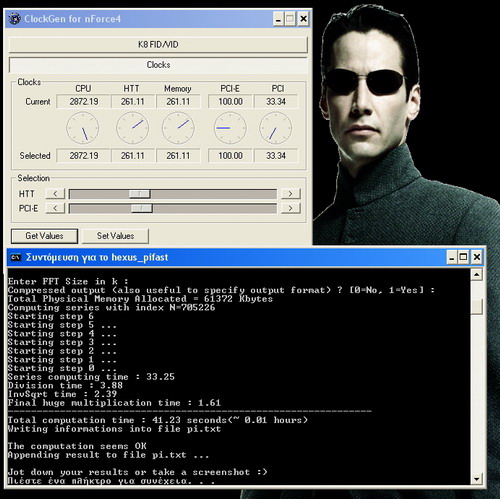Click the CPU clock dial gauge

(83, 128)
